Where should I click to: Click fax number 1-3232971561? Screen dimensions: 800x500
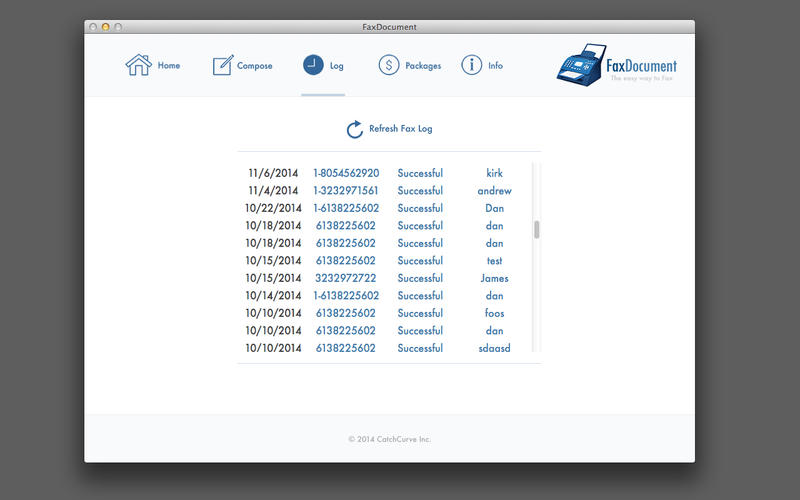(346, 191)
